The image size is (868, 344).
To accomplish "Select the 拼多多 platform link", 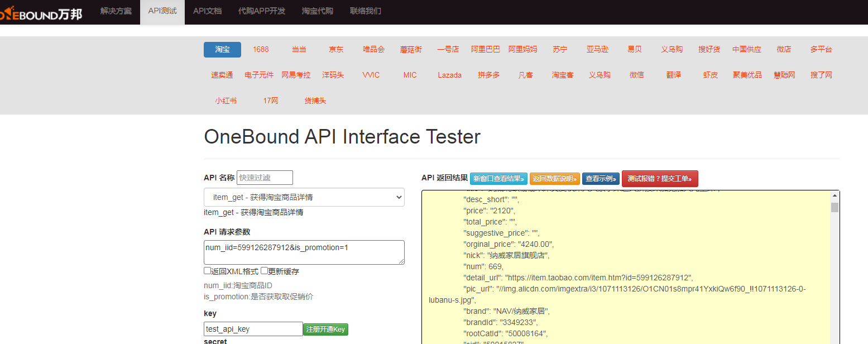I will [x=489, y=75].
